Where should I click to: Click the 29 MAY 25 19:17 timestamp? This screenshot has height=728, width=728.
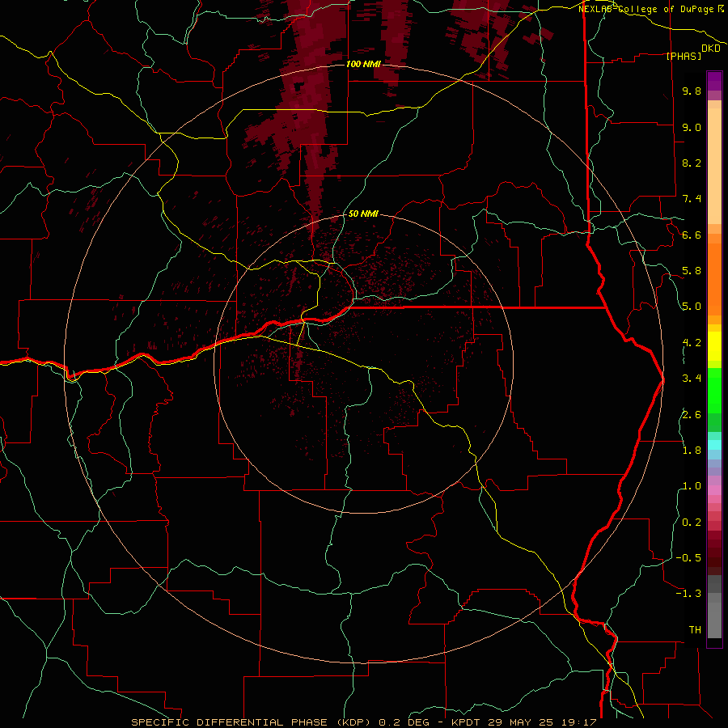coord(541,722)
